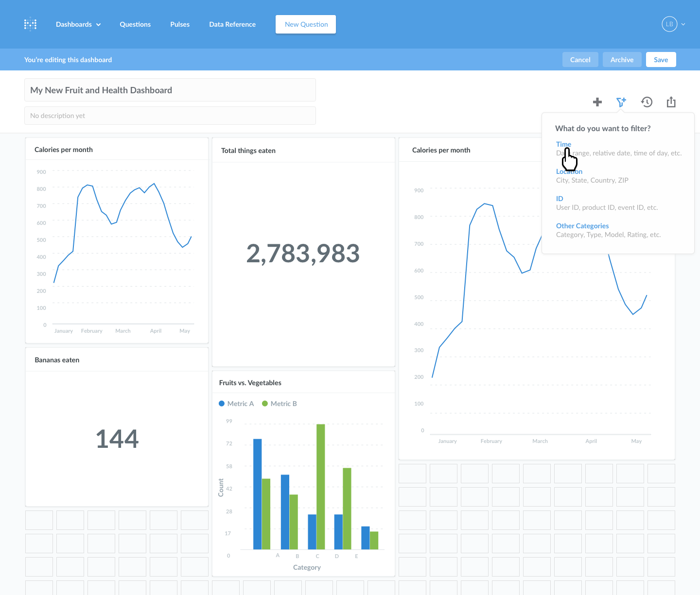The image size is (700, 595).
Task: View revision history via the clock icon
Action: (647, 102)
